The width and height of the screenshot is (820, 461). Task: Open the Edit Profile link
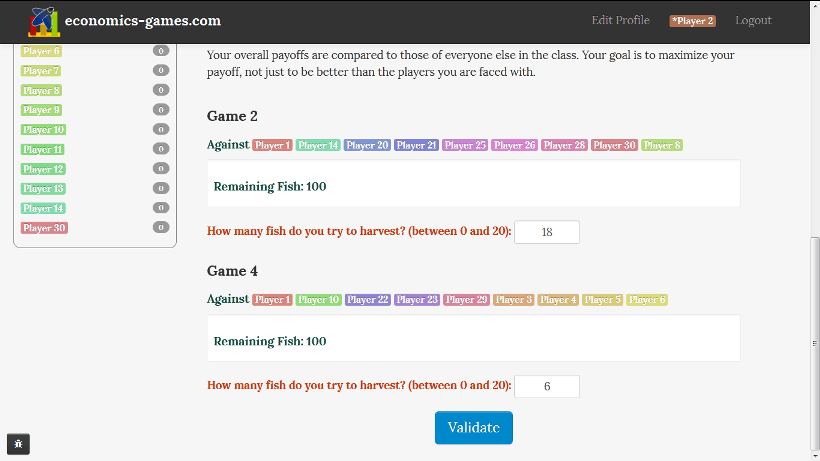[621, 20]
